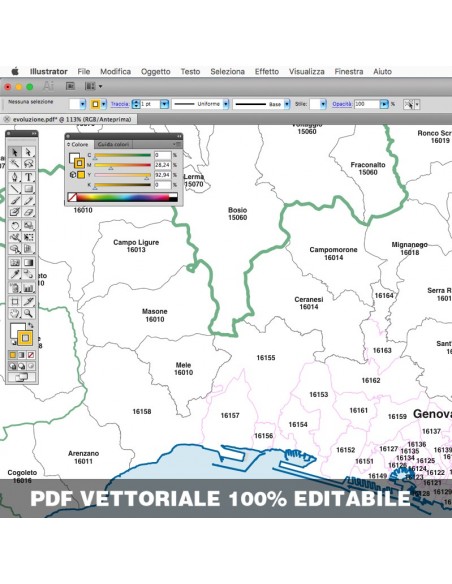Select the Pencil tool
Screen dimensions: 452x584
(28, 200)
